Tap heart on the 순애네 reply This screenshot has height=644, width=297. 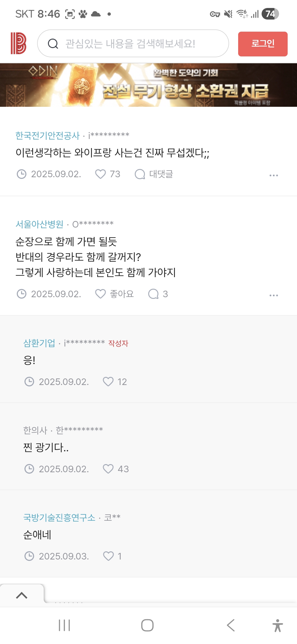[108, 556]
